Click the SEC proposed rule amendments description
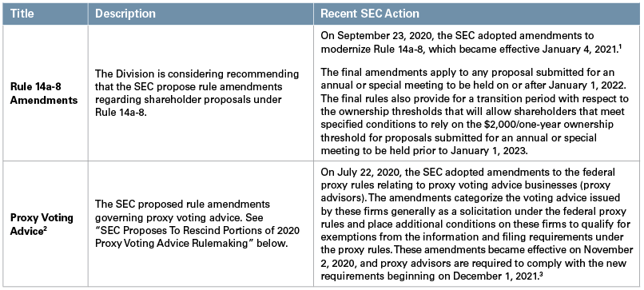The image size is (644, 290). [x=197, y=224]
